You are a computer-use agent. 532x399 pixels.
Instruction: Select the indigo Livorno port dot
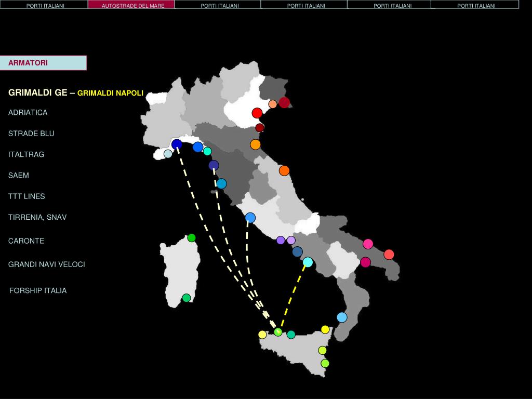pyautogui.click(x=214, y=165)
